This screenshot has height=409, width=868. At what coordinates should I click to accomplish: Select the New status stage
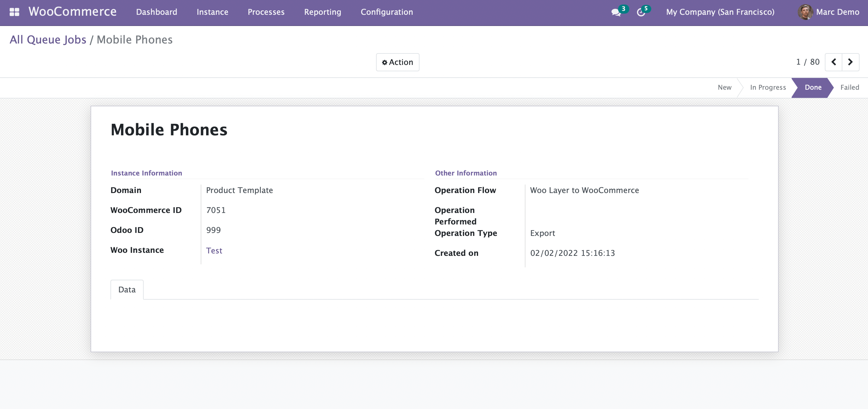click(724, 87)
